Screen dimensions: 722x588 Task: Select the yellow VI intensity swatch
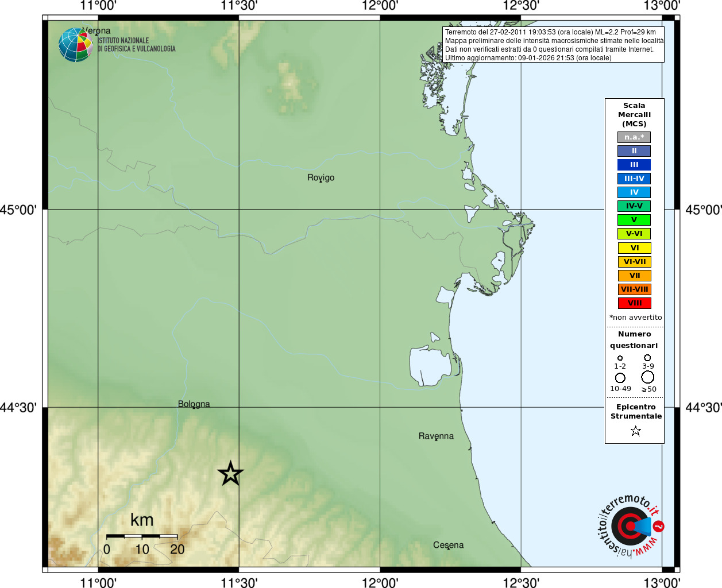(x=634, y=248)
